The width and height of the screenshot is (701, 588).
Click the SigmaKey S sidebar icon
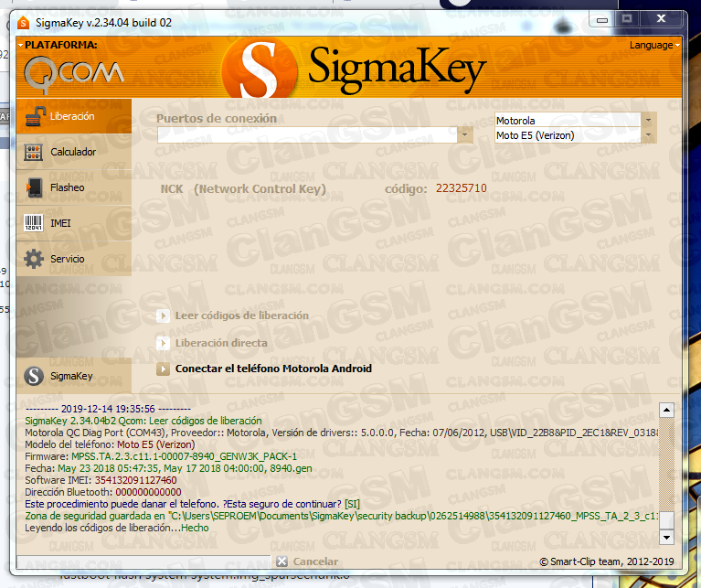point(34,376)
